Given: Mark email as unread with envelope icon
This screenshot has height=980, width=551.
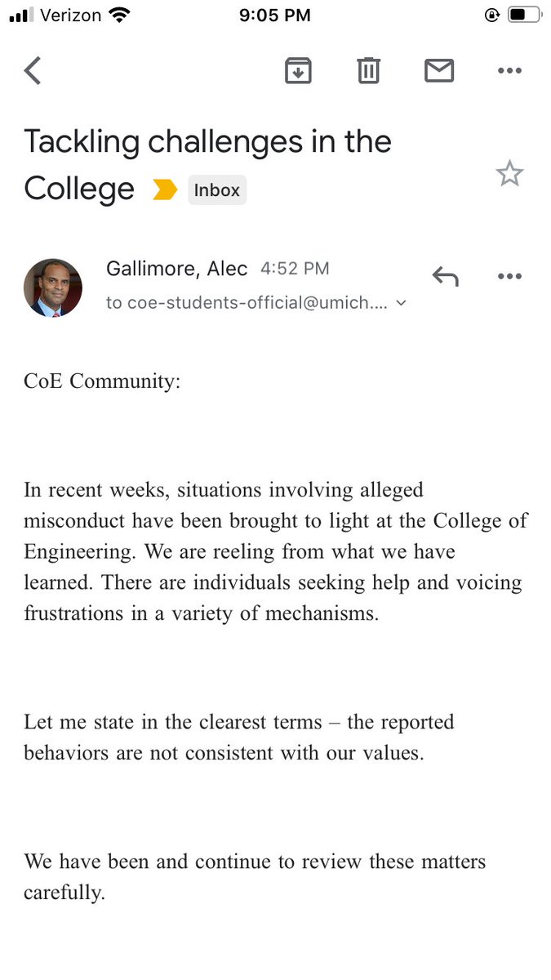Looking at the screenshot, I should coord(439,71).
